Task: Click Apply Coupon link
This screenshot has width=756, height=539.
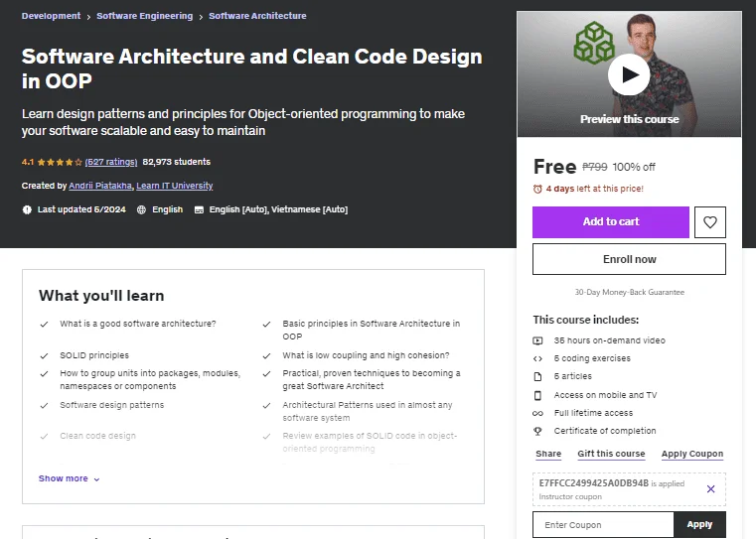Action: pyautogui.click(x=692, y=454)
